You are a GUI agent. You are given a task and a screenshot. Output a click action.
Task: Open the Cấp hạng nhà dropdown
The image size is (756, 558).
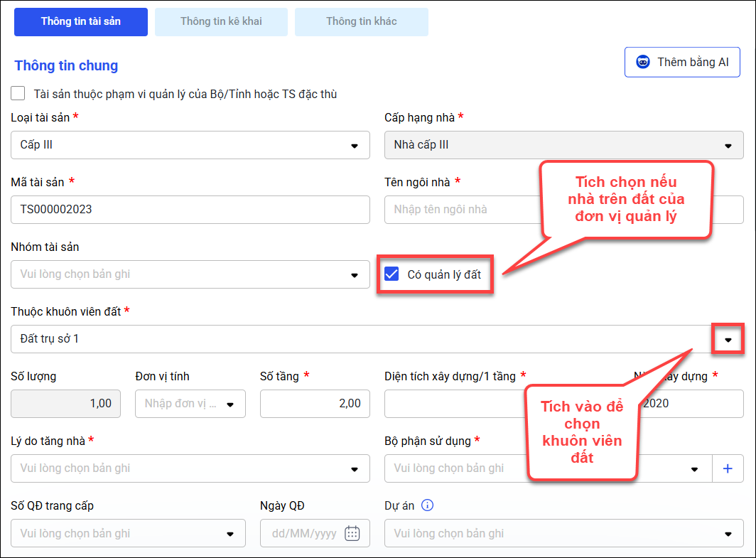tap(728, 145)
